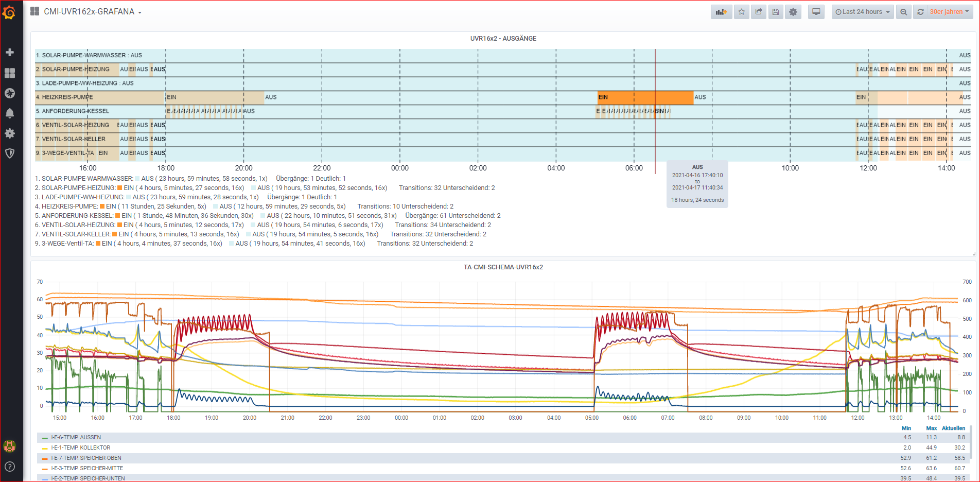The width and height of the screenshot is (980, 482).
Task: Open the Grafana home logo
Action: tap(9, 12)
